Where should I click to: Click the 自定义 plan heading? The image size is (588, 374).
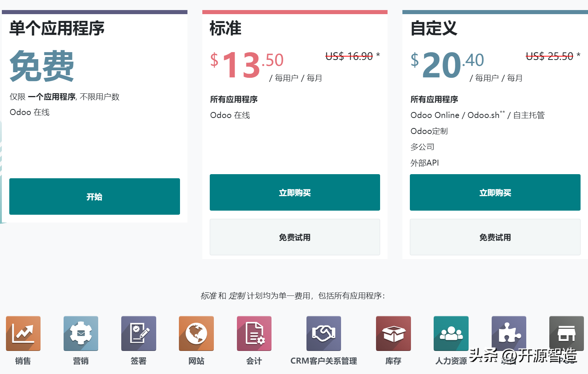(x=434, y=28)
